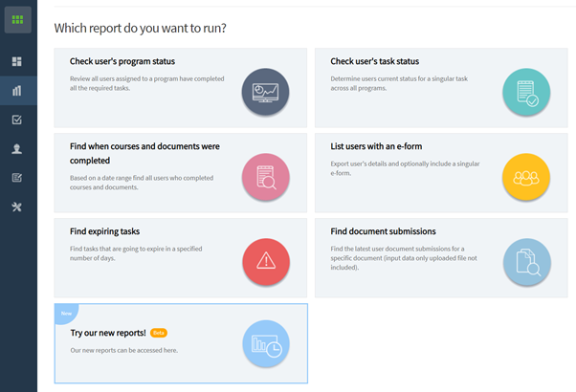The image size is (576, 392).
Task: Open the "Try our new reports!" heading
Action: (x=108, y=333)
